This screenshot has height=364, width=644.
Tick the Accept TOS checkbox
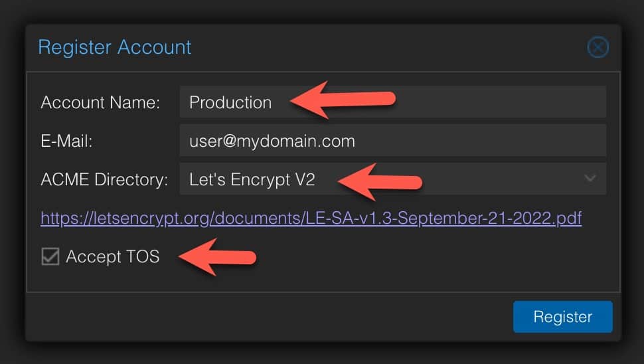(50, 256)
